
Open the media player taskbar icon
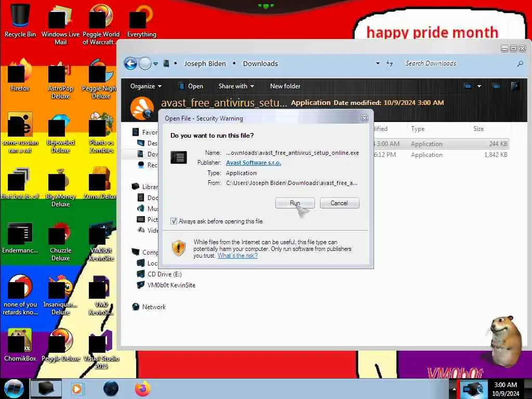click(77, 389)
